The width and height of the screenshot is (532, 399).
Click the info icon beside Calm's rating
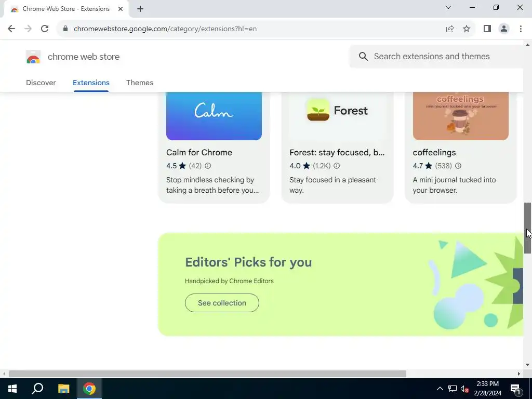coord(208,166)
